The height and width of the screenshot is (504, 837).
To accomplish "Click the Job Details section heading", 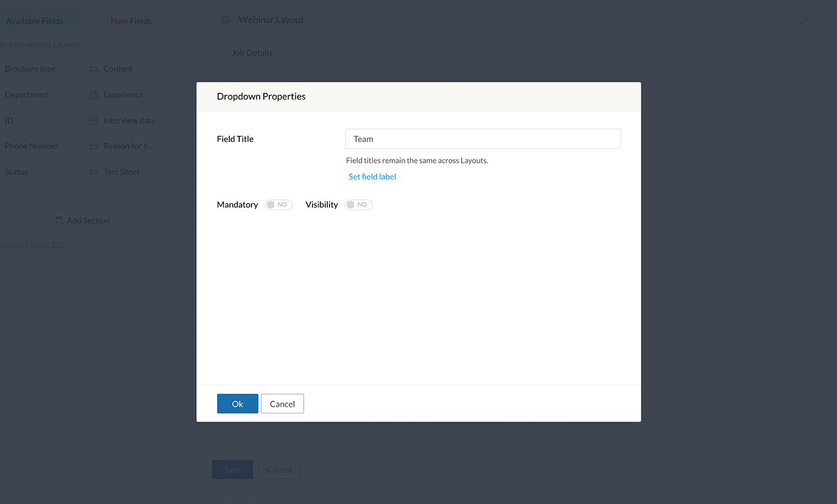I will coord(252,53).
